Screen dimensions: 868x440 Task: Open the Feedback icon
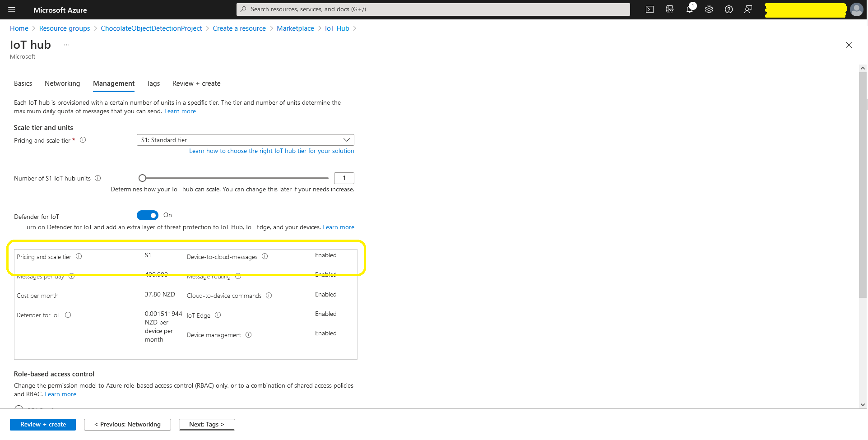(748, 9)
